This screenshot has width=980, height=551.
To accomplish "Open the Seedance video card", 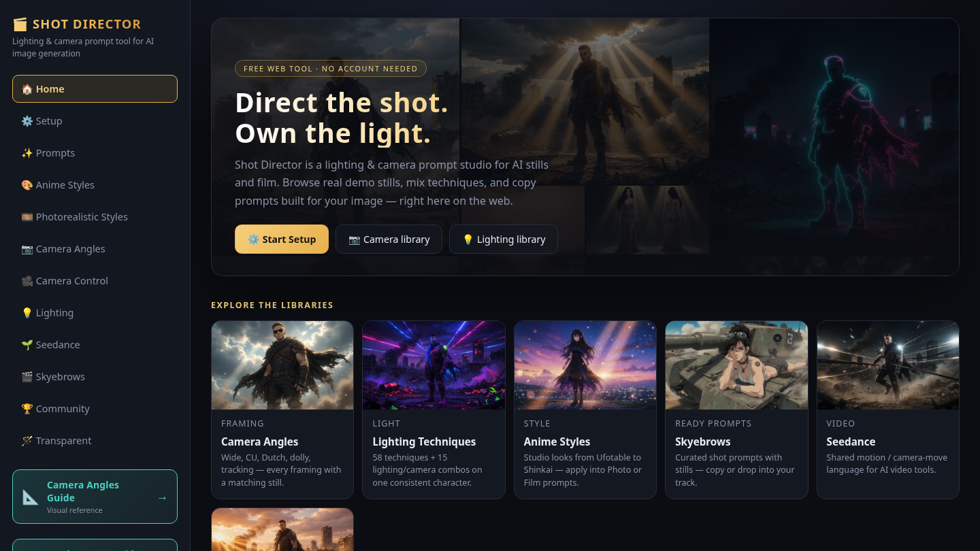I will click(888, 410).
